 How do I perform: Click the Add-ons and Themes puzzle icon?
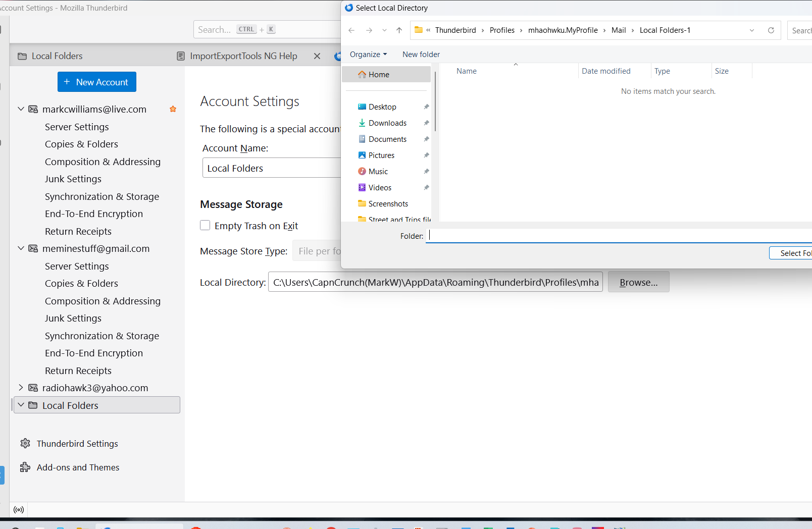pos(25,467)
